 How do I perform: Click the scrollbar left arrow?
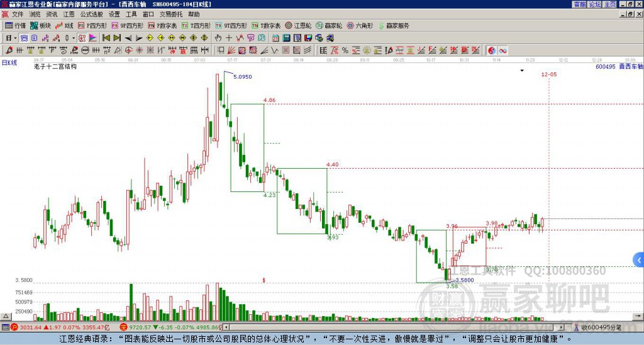[226, 327]
